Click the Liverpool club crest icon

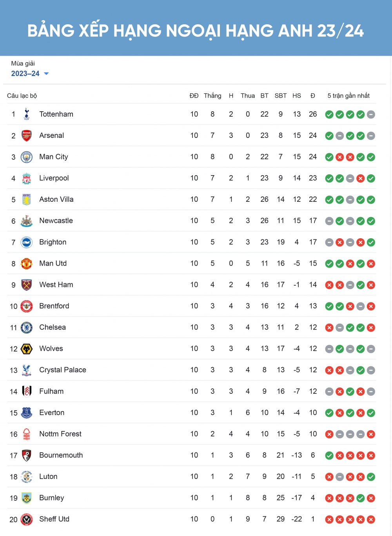pos(27,178)
